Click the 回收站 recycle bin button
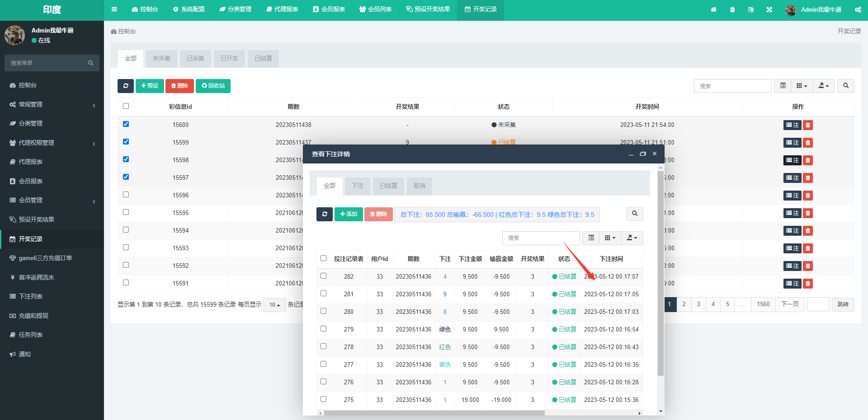This screenshot has width=868, height=420. tap(213, 86)
